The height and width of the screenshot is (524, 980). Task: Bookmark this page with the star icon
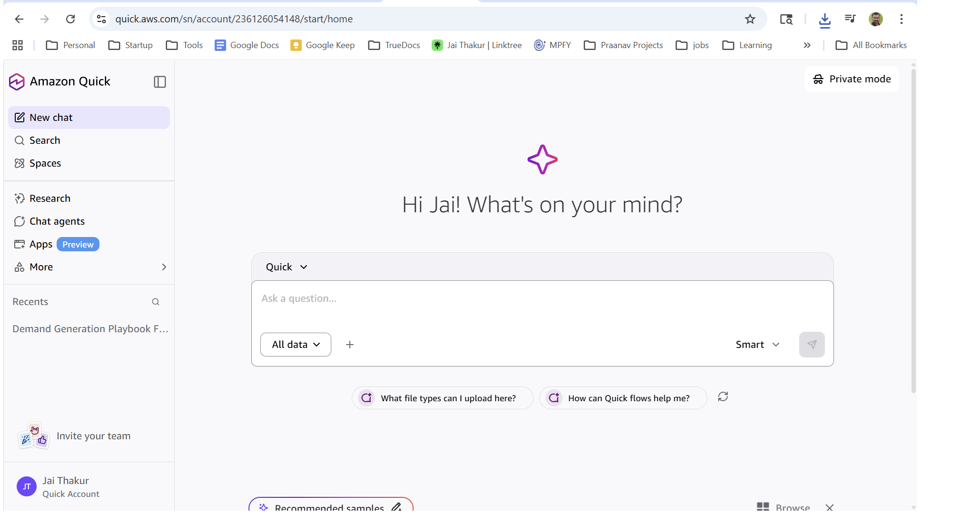[750, 19]
